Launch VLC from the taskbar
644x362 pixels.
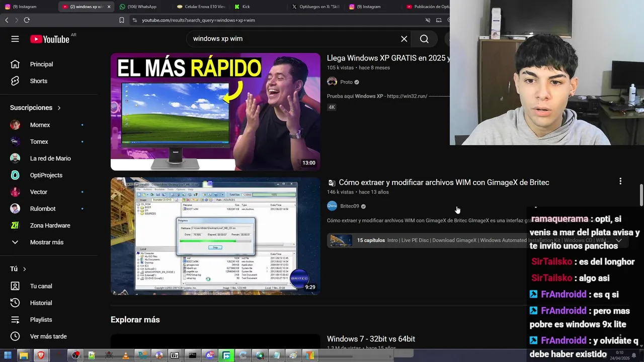[x=126, y=355]
